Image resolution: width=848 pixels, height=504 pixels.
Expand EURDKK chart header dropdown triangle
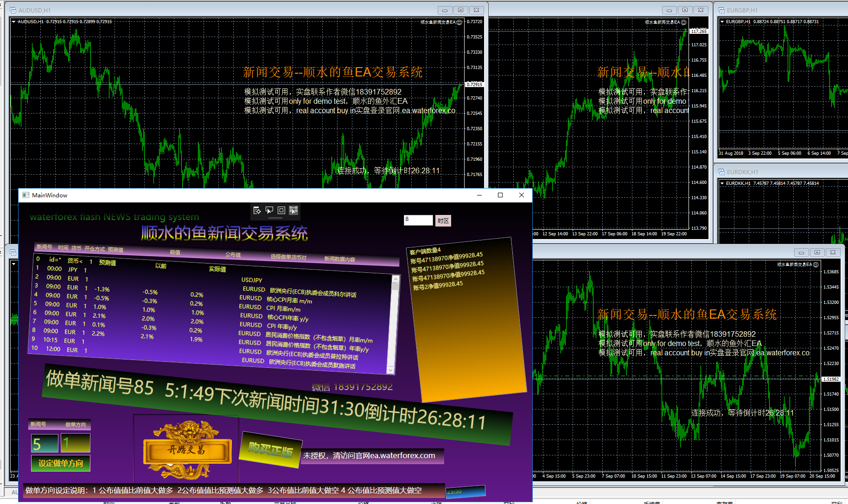pos(722,183)
